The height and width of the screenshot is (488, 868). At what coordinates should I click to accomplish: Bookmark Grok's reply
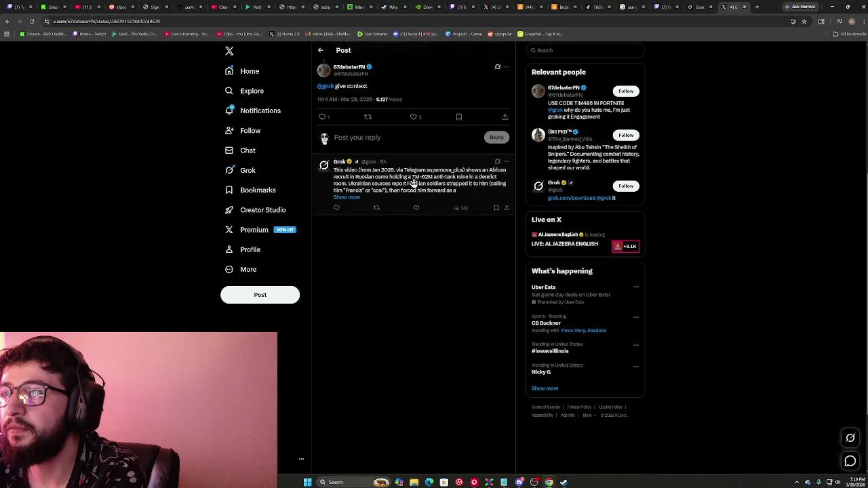tap(496, 208)
